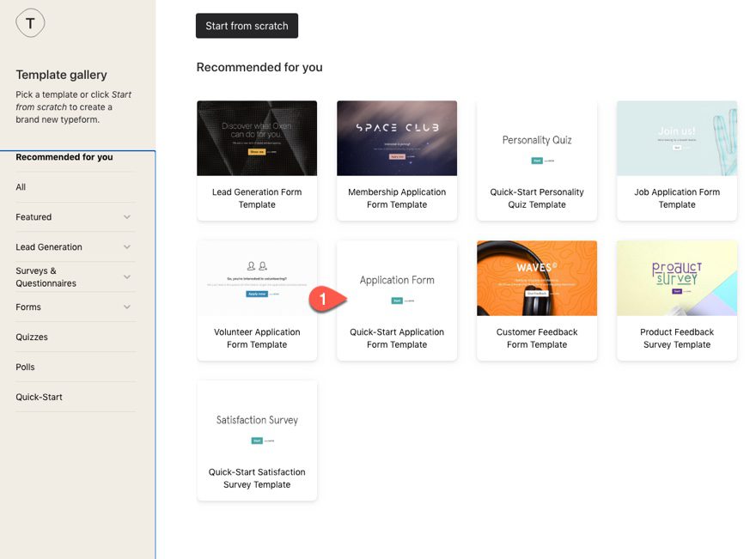This screenshot has height=559, width=756.
Task: Open the Lead Generation Form Template
Action: (257, 160)
